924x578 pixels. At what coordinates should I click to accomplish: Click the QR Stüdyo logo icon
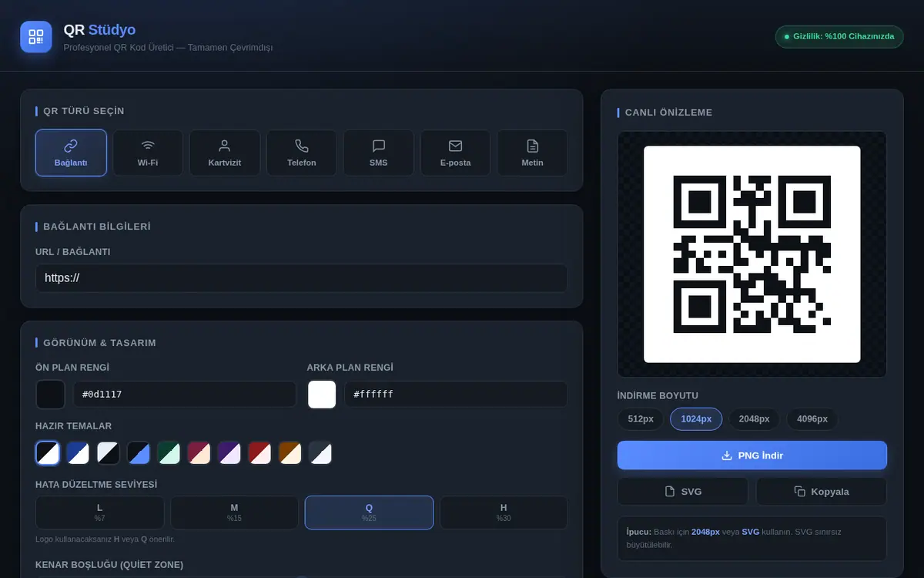[x=35, y=36]
